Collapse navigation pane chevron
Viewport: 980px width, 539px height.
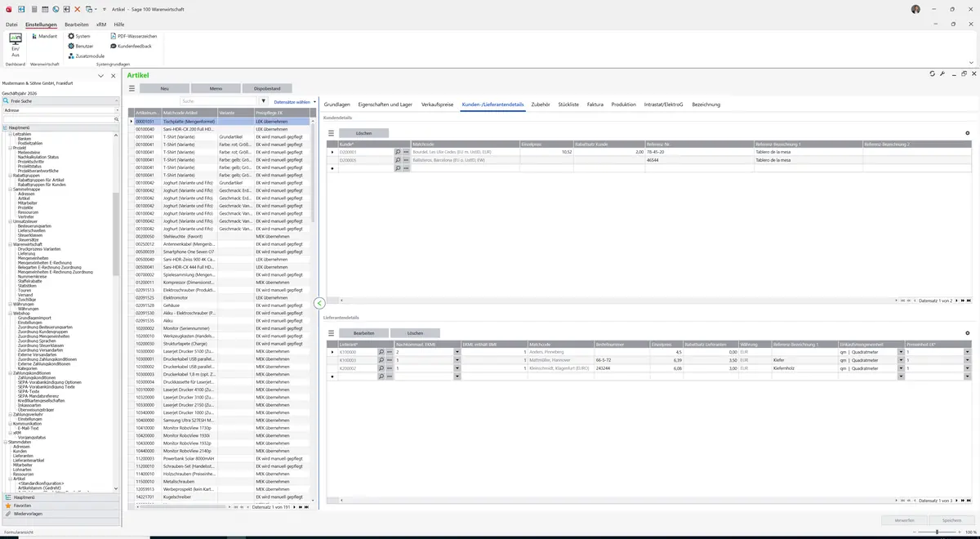[x=100, y=75]
